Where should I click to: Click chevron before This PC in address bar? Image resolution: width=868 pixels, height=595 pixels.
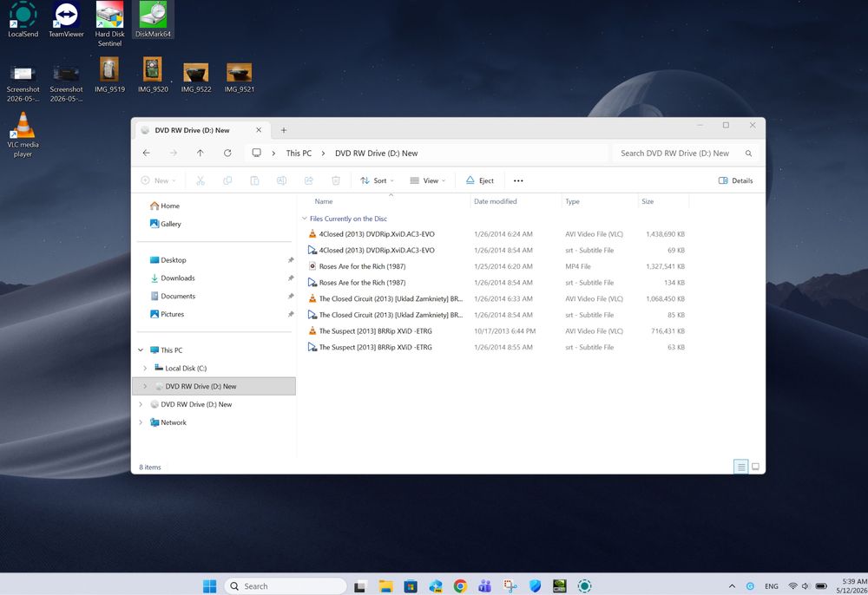click(x=273, y=154)
